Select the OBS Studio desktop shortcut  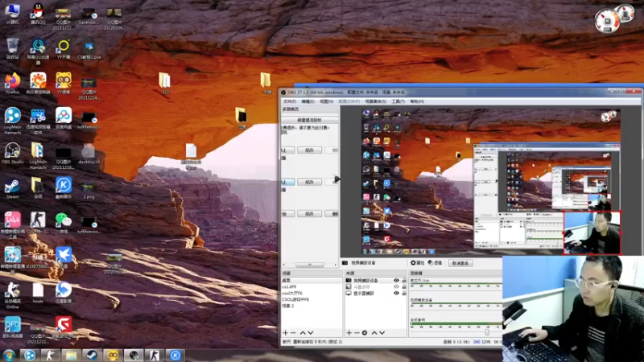pos(12,154)
